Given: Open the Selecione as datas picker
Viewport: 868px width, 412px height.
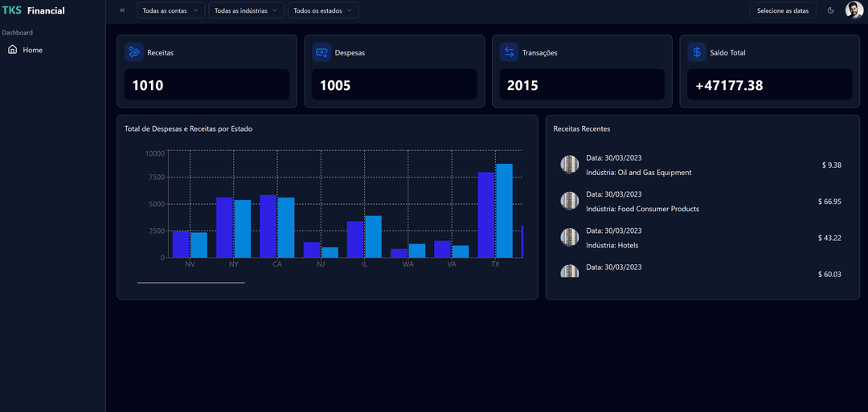Looking at the screenshot, I should coord(782,10).
